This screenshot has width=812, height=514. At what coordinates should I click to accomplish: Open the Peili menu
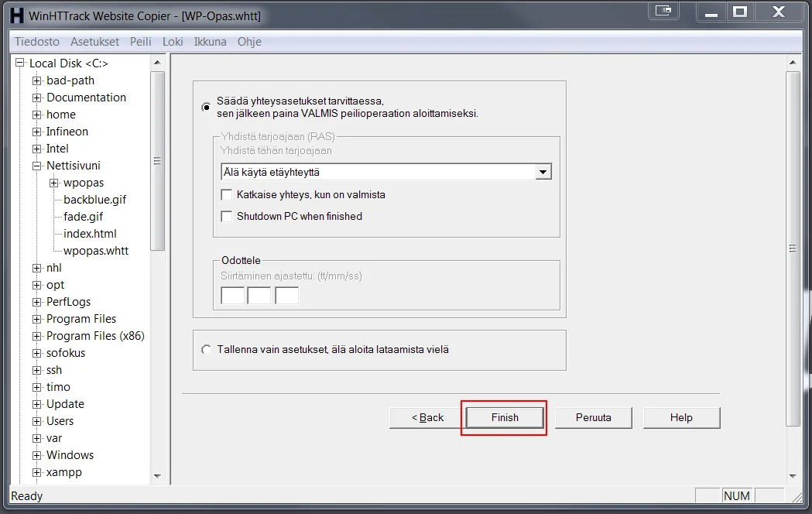pos(140,41)
